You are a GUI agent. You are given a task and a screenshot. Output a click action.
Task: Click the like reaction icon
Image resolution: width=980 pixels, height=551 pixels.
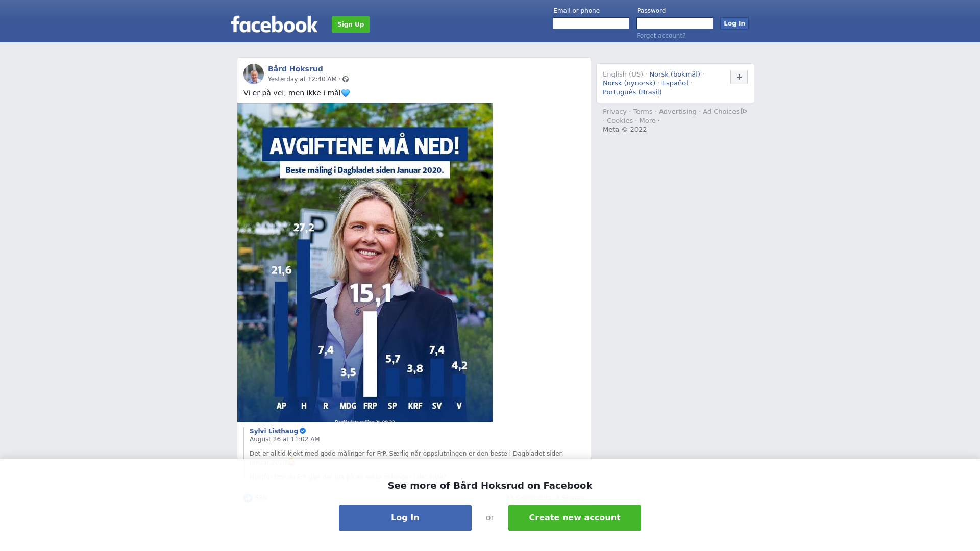(248, 498)
